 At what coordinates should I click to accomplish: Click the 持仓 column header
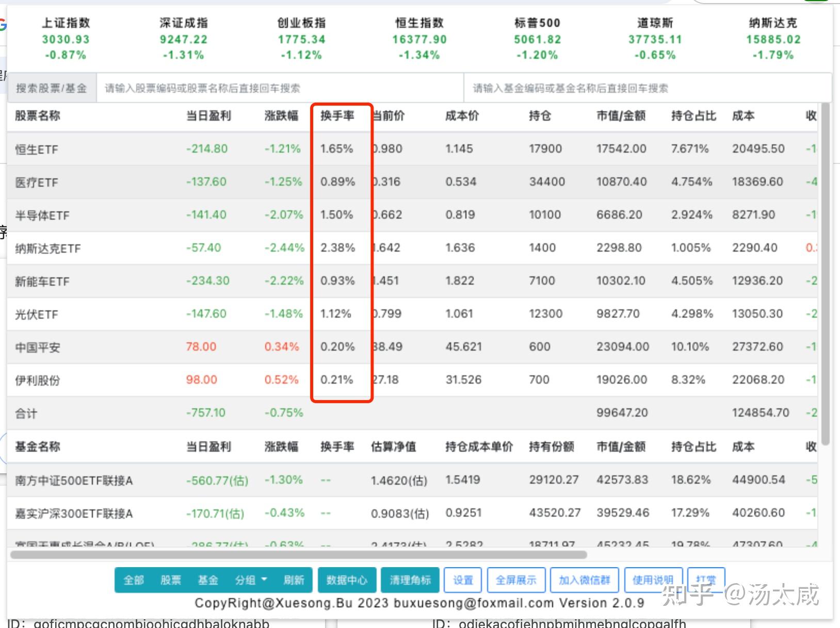540,115
